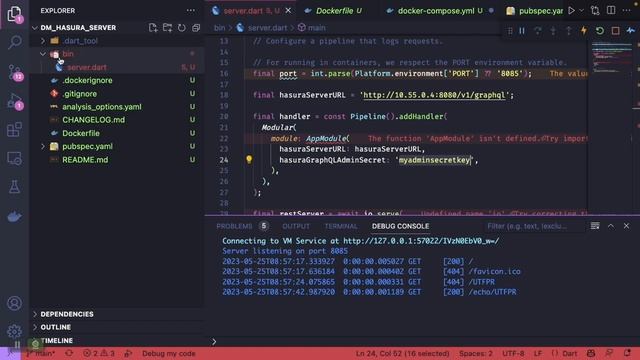Click the debug console filter field
Screen dimensions: 640x360
(x=533, y=226)
